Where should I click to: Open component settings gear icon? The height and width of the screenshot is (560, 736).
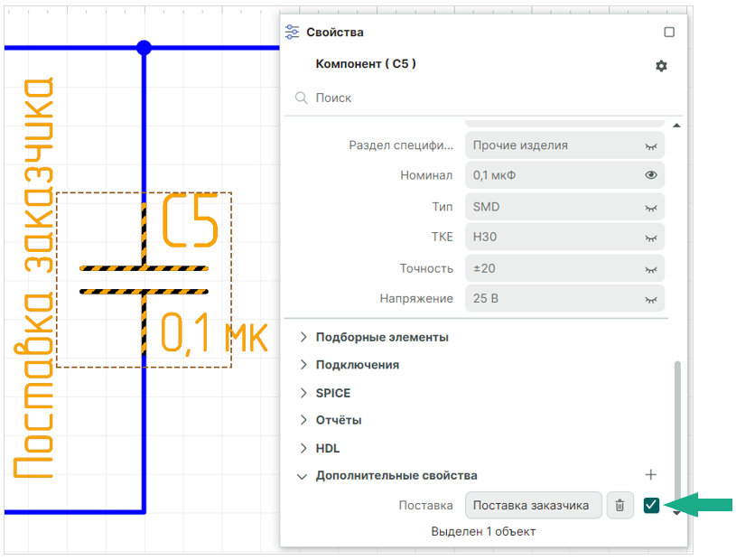click(x=661, y=66)
